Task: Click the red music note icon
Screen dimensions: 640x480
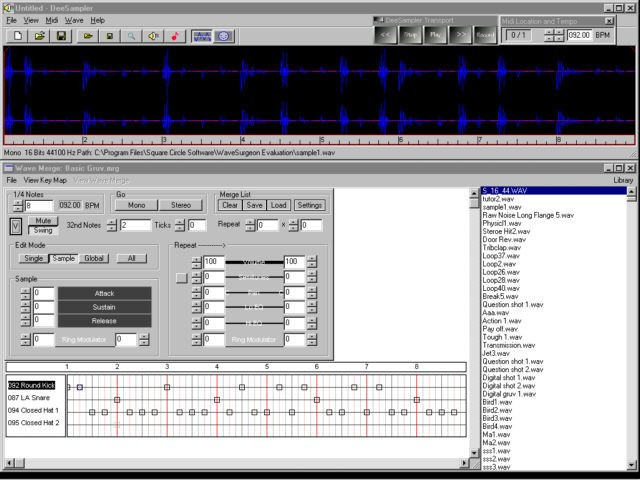Action: [x=175, y=36]
